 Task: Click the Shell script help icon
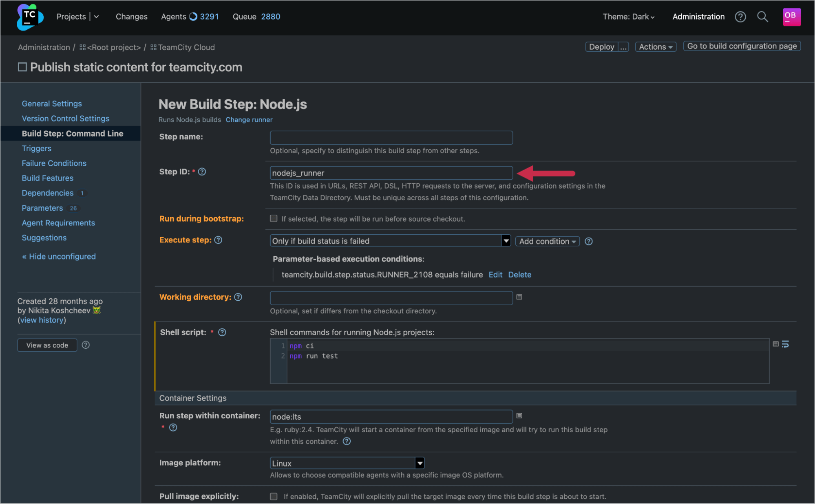click(x=222, y=332)
